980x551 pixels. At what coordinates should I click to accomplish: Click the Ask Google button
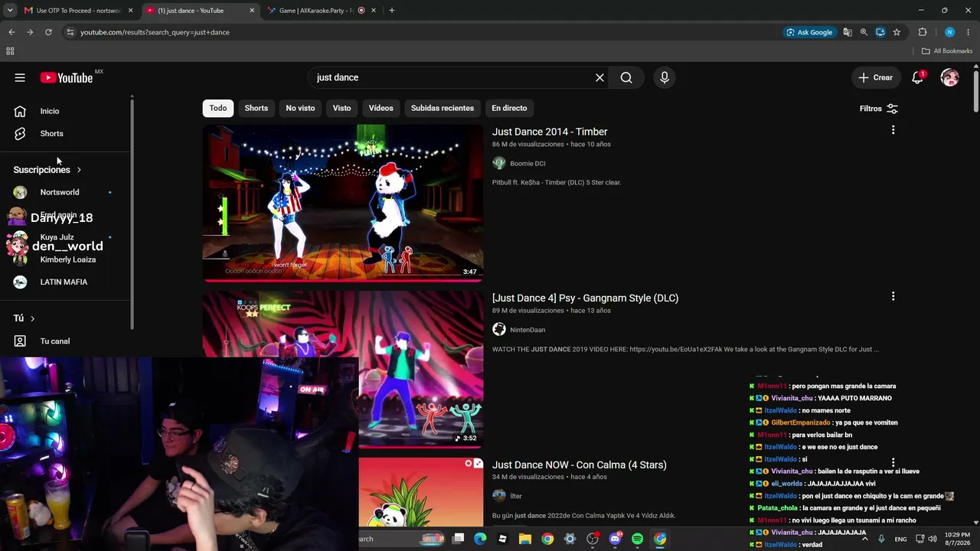(x=809, y=32)
